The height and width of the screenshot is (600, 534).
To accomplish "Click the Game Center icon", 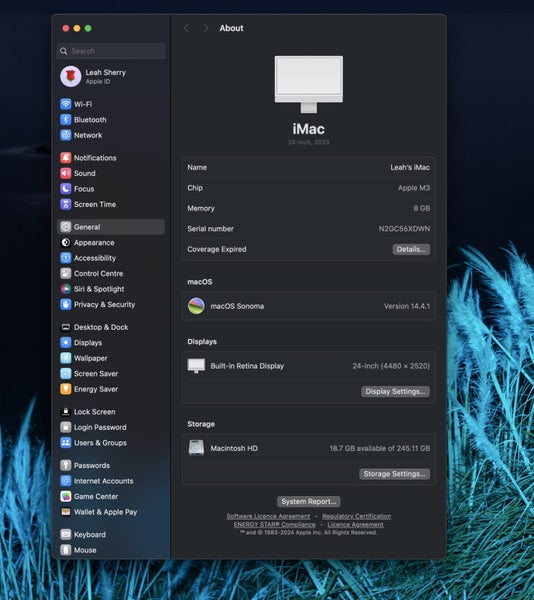I will coord(66,496).
